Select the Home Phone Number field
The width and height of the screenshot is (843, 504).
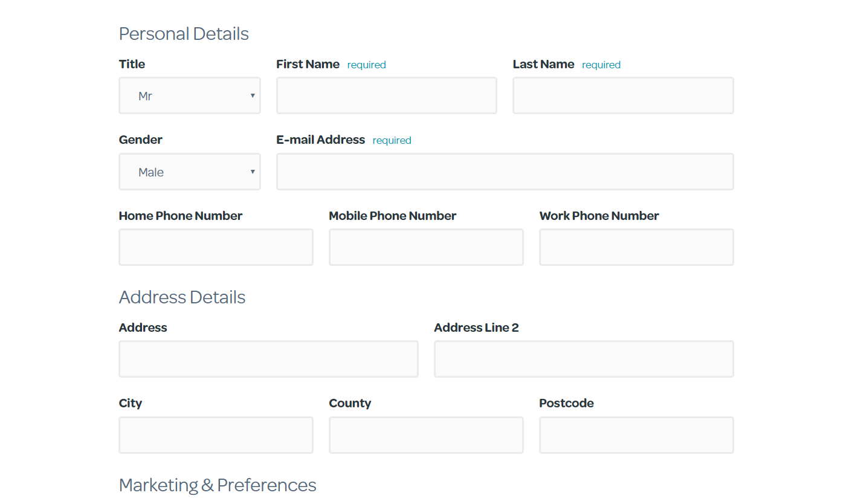[216, 247]
